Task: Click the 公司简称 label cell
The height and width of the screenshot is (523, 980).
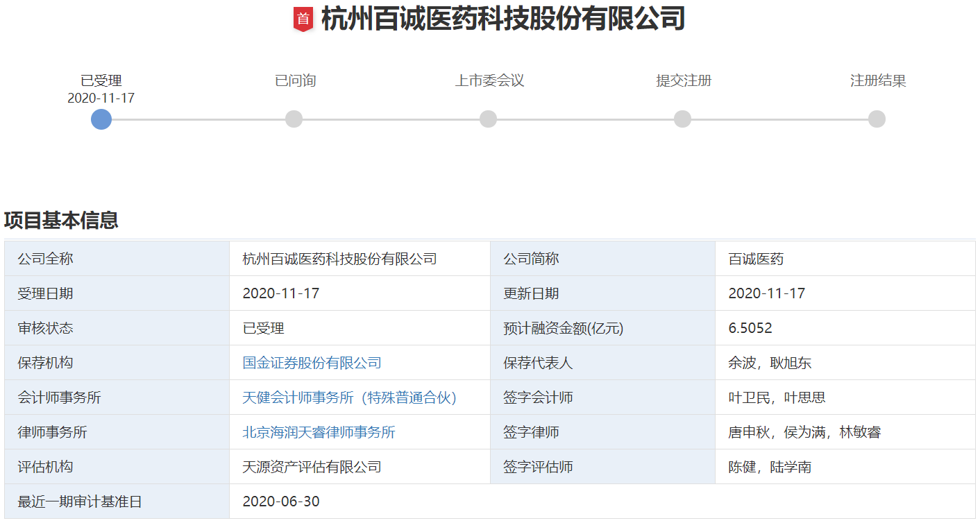Action: [x=603, y=259]
